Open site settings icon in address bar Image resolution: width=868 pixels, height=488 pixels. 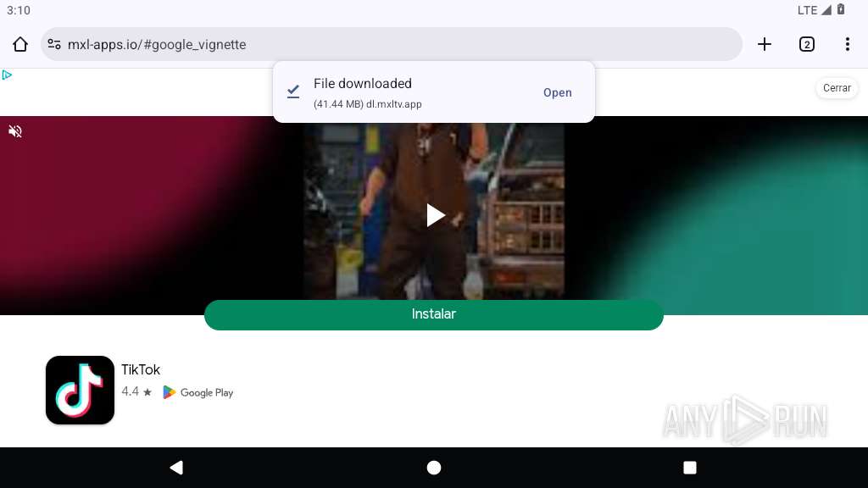pos(53,44)
